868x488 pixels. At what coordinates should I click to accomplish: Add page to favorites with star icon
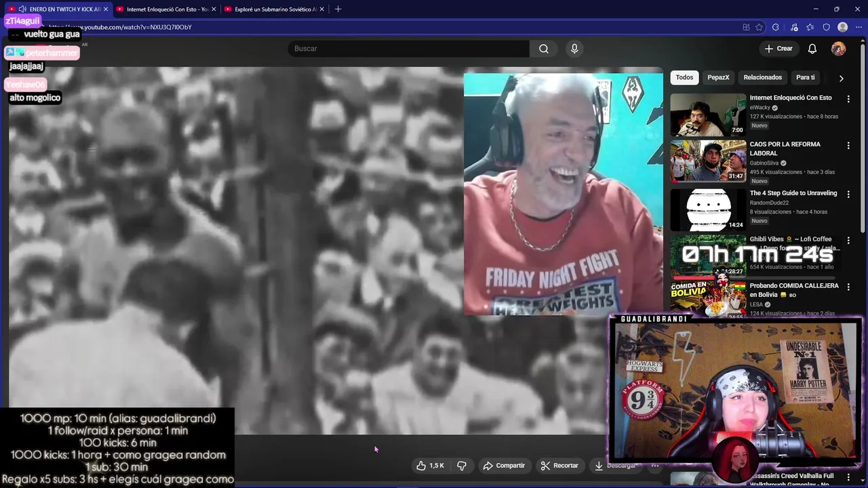pos(759,27)
